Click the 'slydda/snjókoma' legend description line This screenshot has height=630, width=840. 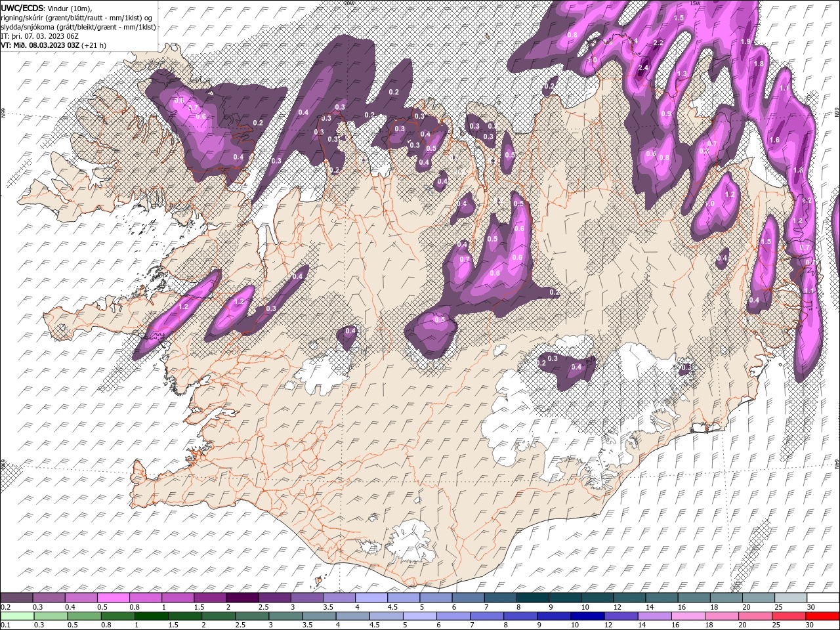pos(79,27)
